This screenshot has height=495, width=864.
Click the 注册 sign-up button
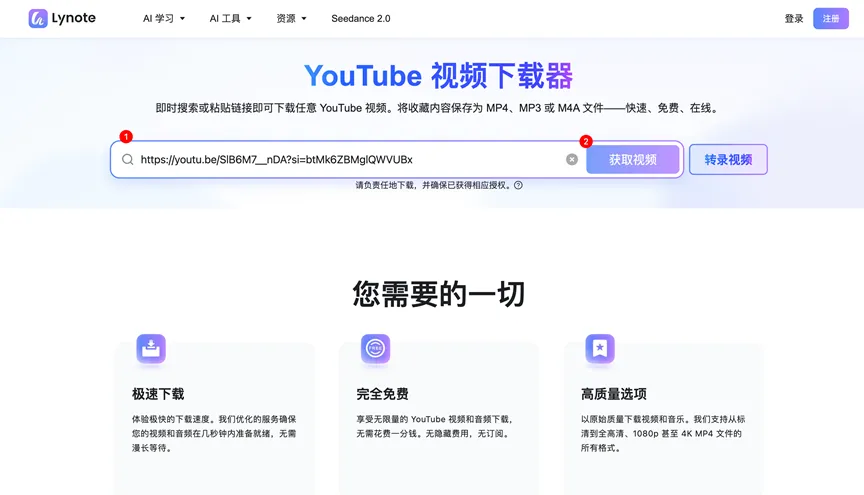[831, 19]
